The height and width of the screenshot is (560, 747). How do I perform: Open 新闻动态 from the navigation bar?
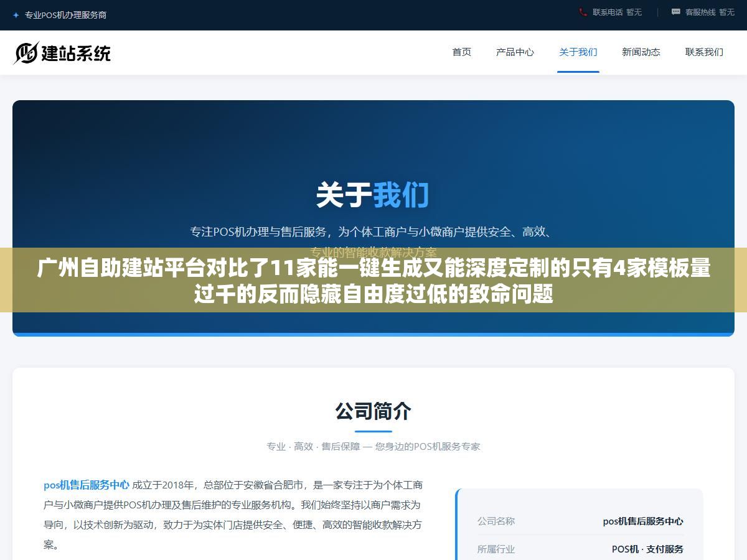641,52
